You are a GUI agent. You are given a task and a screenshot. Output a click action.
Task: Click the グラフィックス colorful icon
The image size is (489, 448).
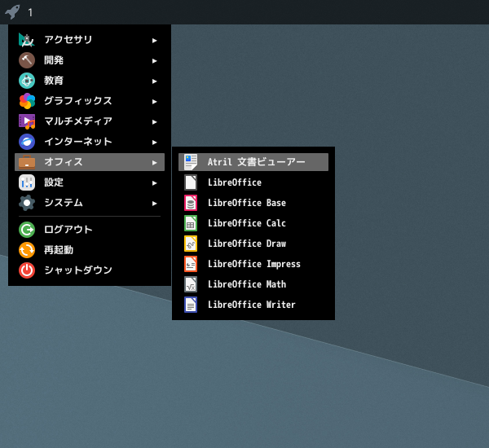click(27, 101)
